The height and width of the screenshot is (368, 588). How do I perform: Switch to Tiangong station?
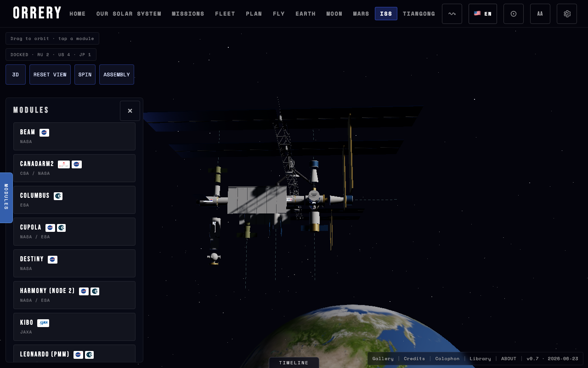click(419, 14)
